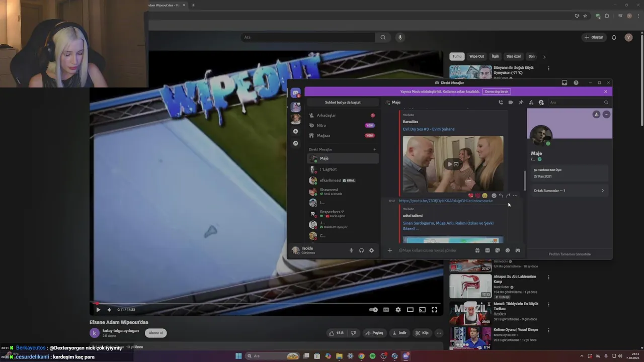Enter YouTube fullscreen mode
This screenshot has height=362, width=644.
[x=434, y=310]
